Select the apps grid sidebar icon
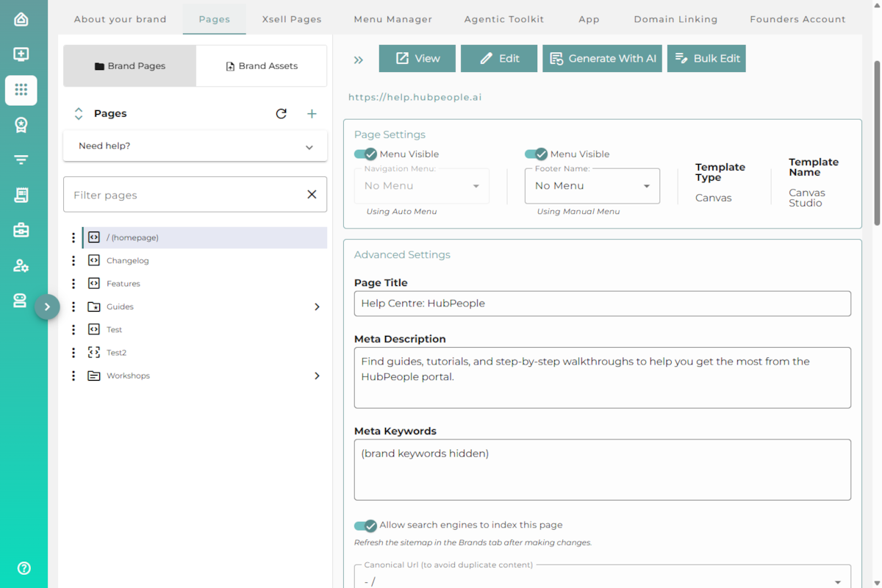Screen dimensions: 882x588 coord(21,90)
